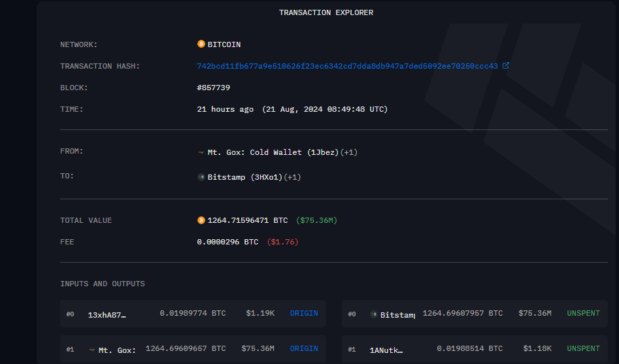Click the Bitcoin icon beside the total value
Image resolution: width=619 pixels, height=364 pixels.
[x=201, y=220]
